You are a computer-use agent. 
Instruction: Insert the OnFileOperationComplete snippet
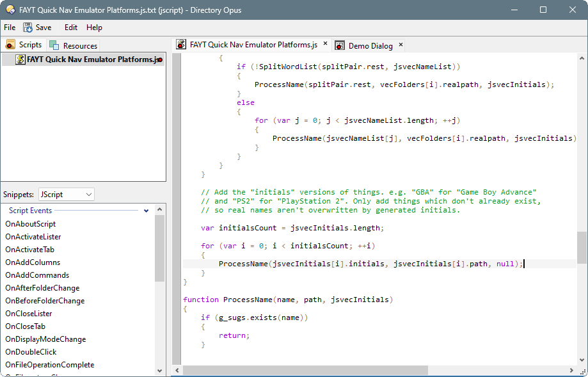[49, 364]
